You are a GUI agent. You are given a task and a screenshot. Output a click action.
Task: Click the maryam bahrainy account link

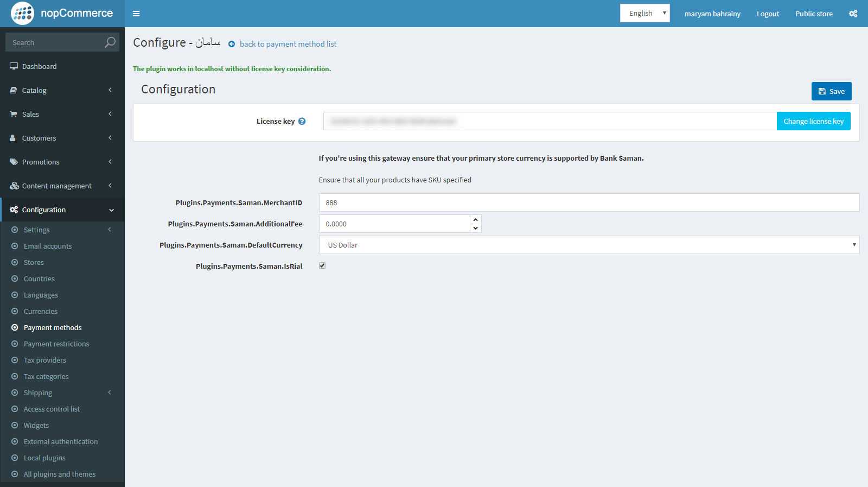pyautogui.click(x=712, y=14)
